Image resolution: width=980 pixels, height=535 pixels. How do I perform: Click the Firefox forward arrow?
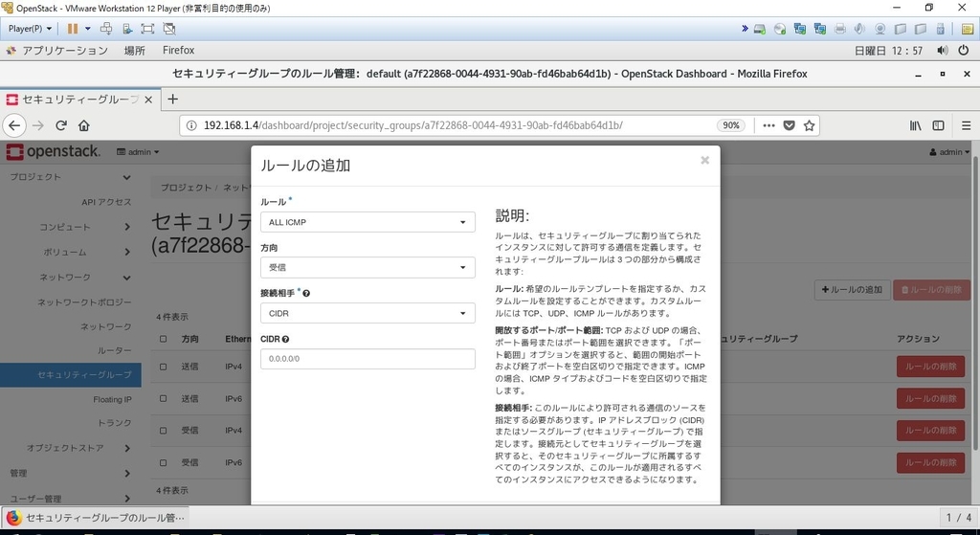(38, 125)
